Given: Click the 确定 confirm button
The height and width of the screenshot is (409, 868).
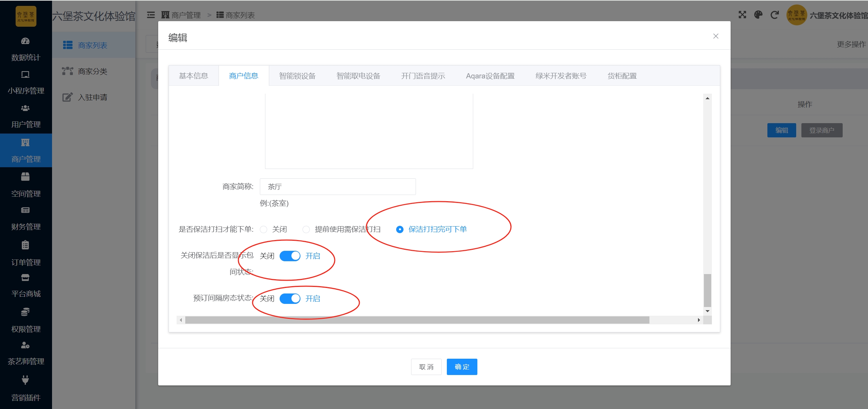Looking at the screenshot, I should [x=462, y=367].
